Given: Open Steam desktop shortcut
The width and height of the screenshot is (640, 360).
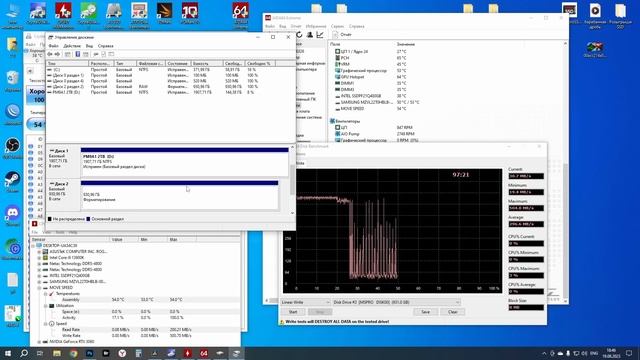Looking at the screenshot, I should (13, 181).
